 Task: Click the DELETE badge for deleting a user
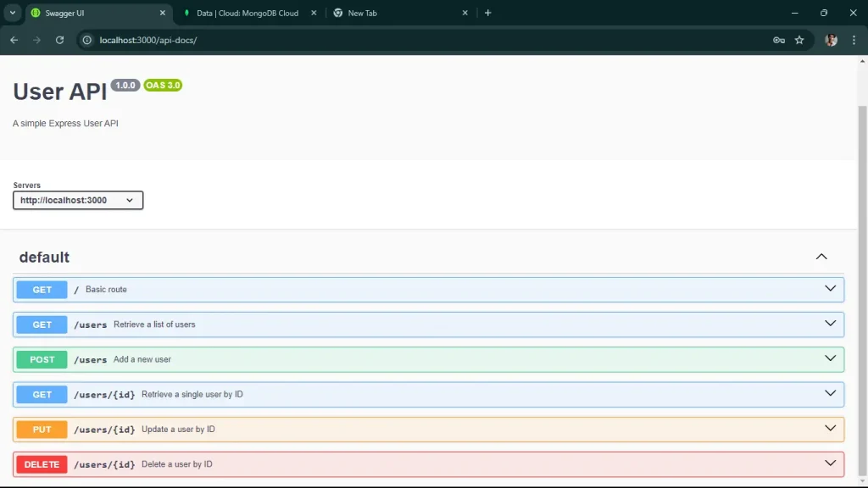tap(41, 463)
